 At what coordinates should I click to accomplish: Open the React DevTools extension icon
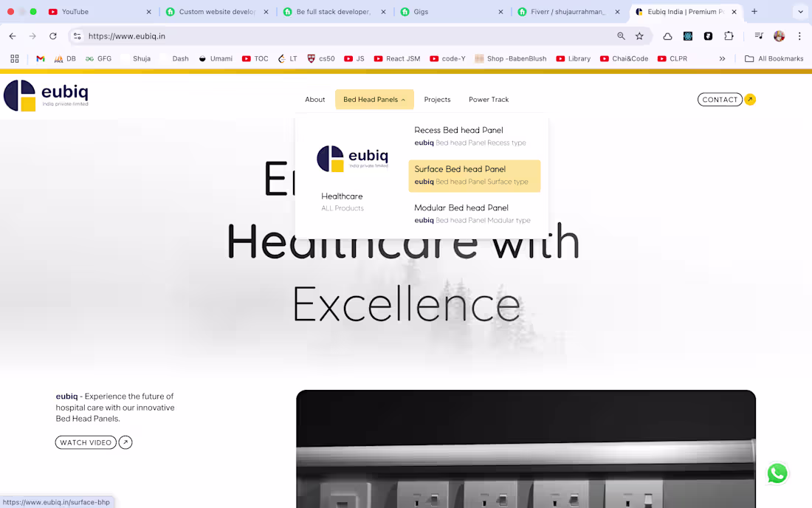(x=688, y=35)
